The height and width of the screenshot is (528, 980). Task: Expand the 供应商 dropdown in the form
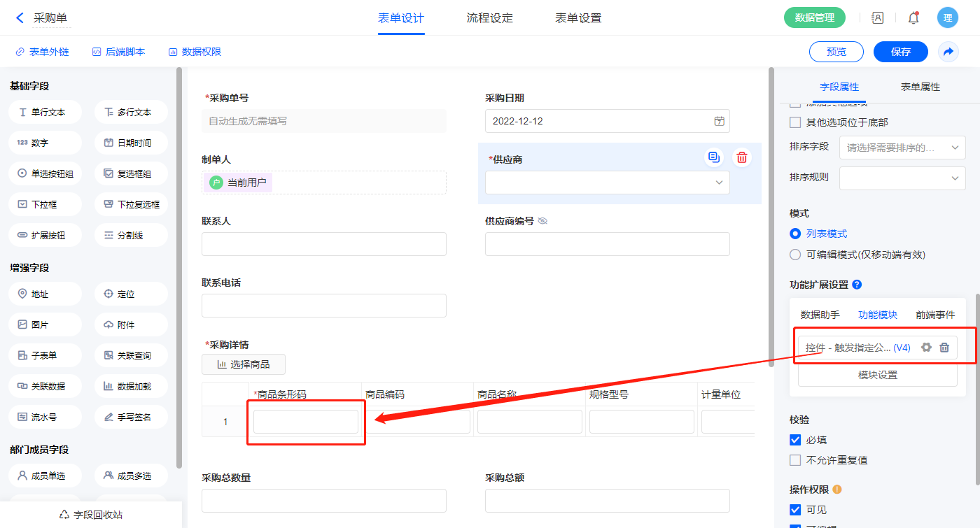coord(607,183)
